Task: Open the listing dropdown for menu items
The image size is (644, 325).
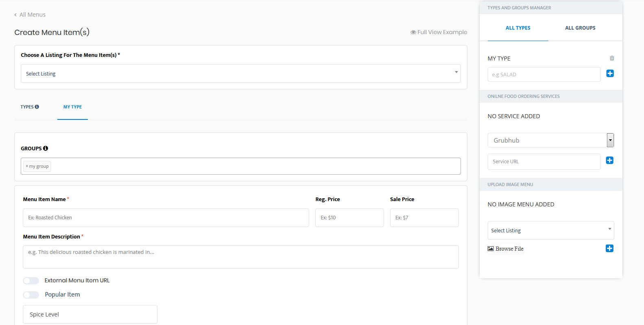Action: (240, 74)
